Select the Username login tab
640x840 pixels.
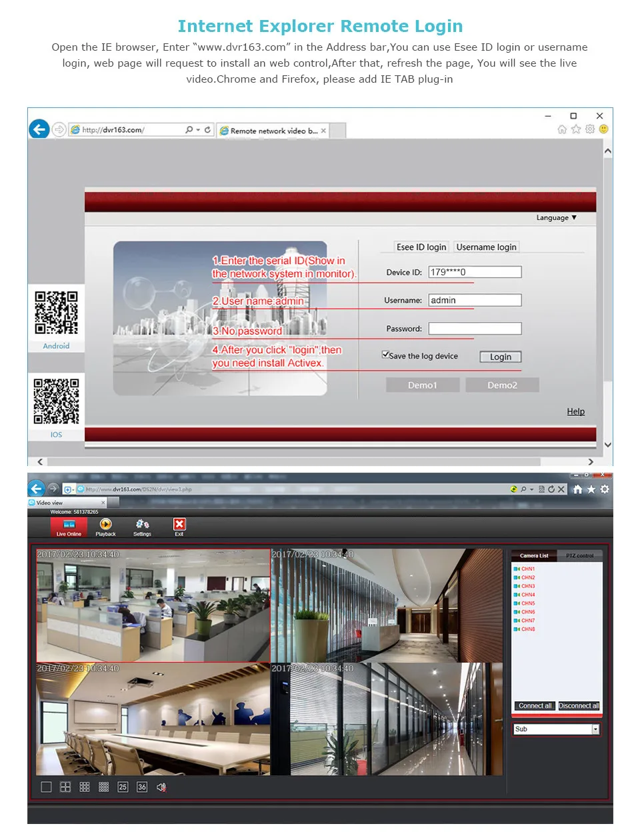click(487, 247)
